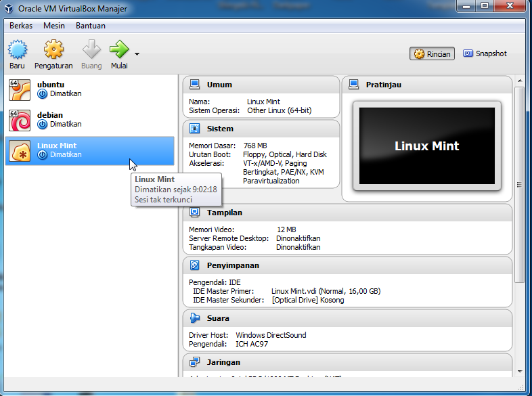532x396 pixels.
Task: Select the debian virtual machine
Action: pos(89,120)
